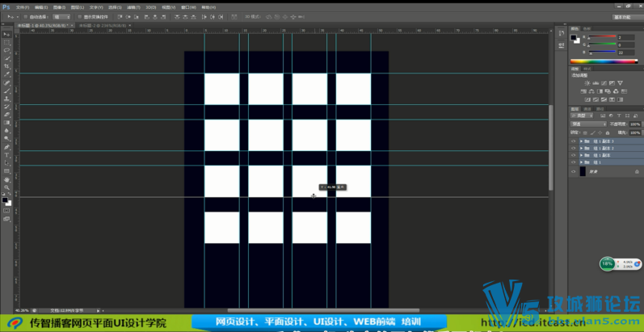Image resolution: width=644 pixels, height=332 pixels.
Task: Add Levels adjustment histogram icon
Action: pyautogui.click(x=596, y=83)
